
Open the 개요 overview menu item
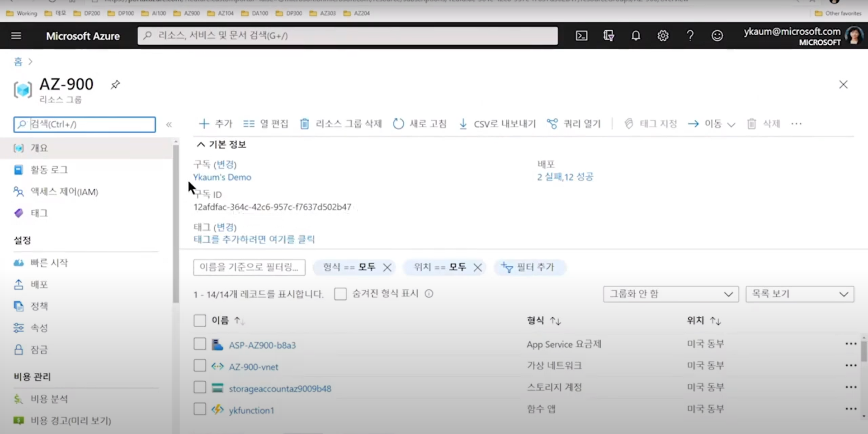[86, 148]
